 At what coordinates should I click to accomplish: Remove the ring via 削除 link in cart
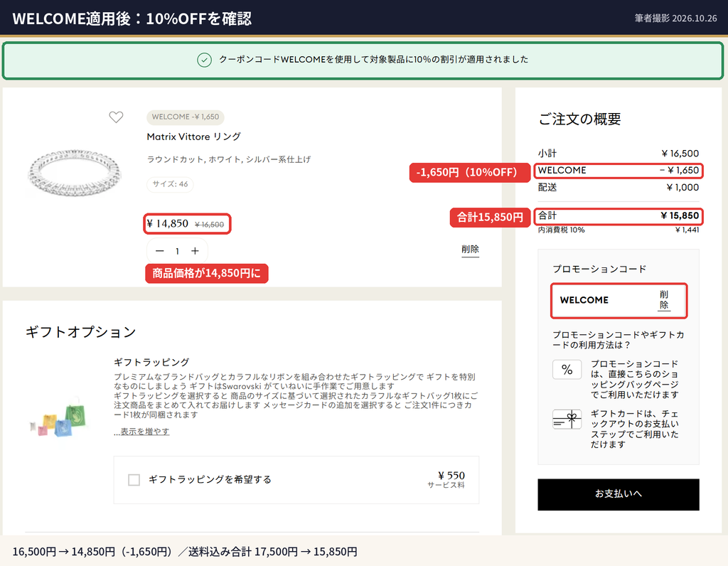pos(470,250)
